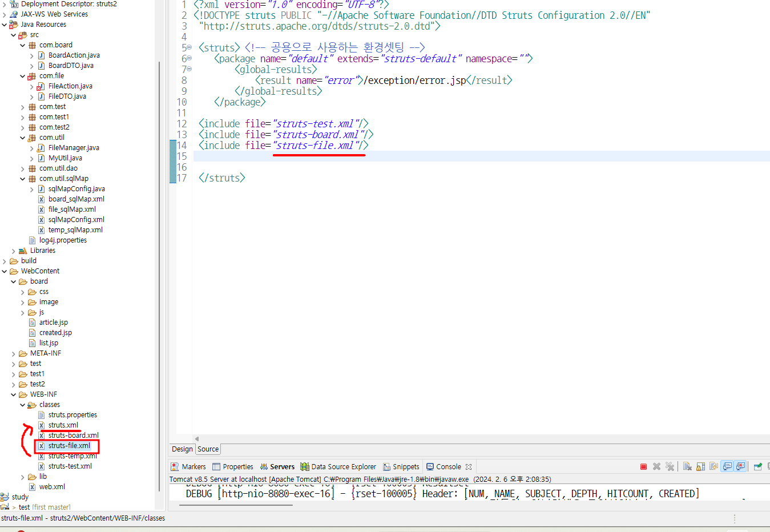
Task: Switch to the Servers tab
Action: coord(277,467)
